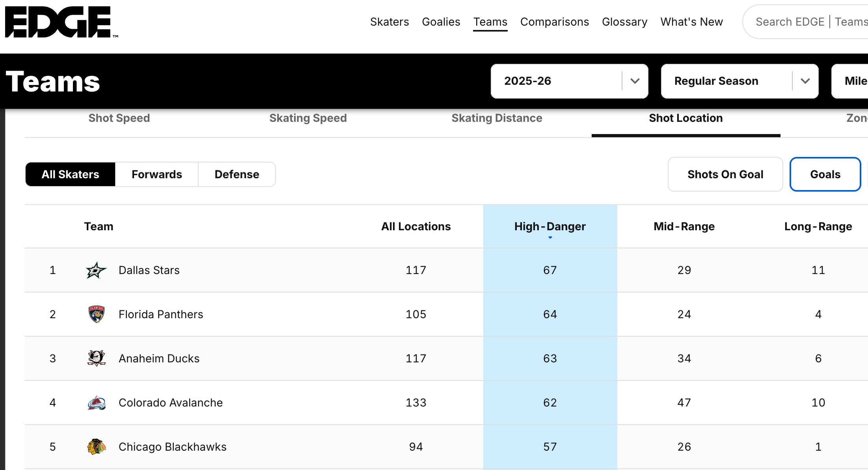Sort by the Mid-Range column header

684,227
